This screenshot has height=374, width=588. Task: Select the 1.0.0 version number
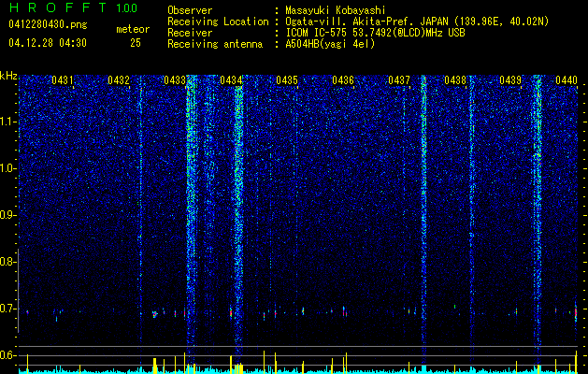[x=127, y=8]
